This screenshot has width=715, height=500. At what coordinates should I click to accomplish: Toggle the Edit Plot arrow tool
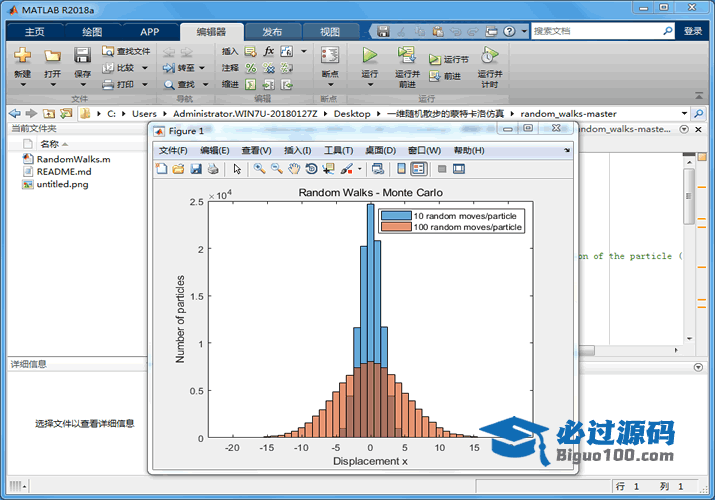237,169
